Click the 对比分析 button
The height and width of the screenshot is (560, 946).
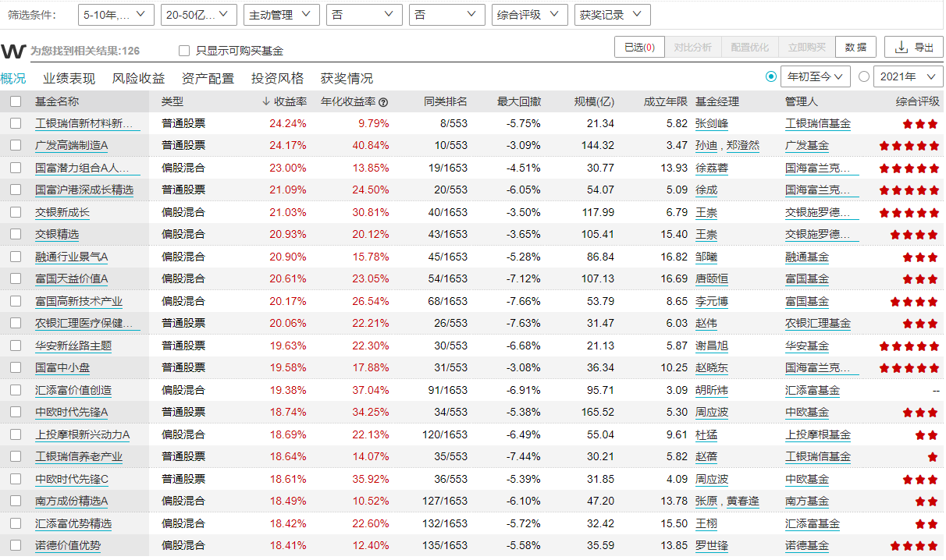coord(693,47)
